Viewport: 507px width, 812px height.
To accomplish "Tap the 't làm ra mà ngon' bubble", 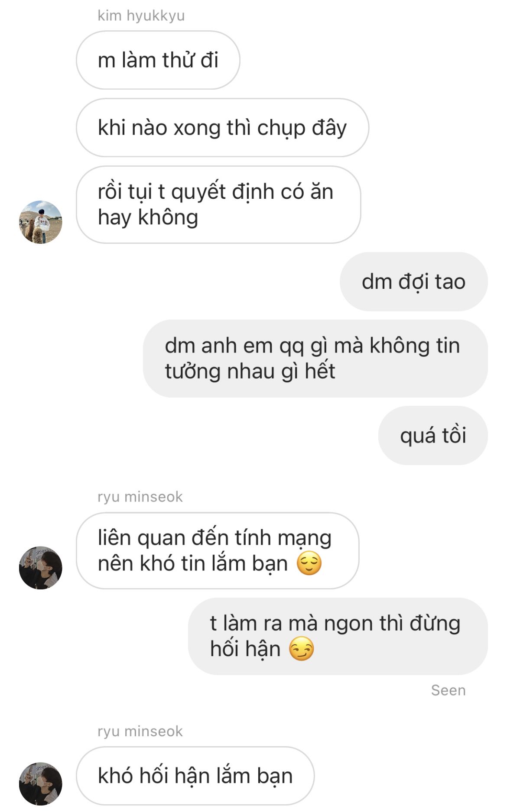I will 338,636.
